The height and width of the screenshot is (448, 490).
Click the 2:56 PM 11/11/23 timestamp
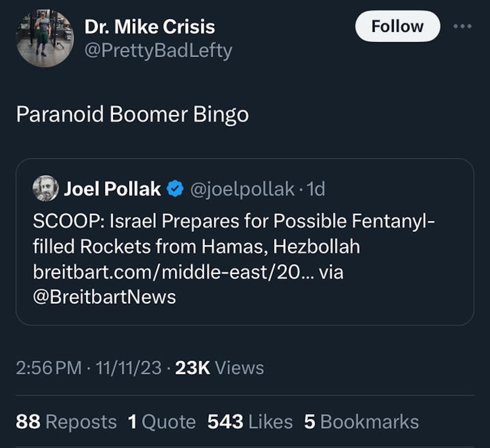(x=88, y=368)
